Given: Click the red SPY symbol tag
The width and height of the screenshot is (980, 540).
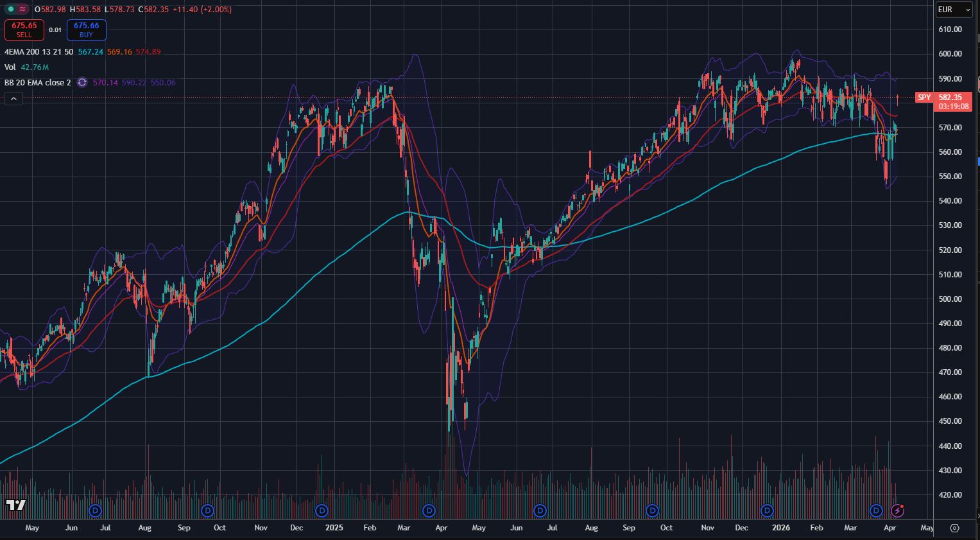Looking at the screenshot, I should point(924,98).
